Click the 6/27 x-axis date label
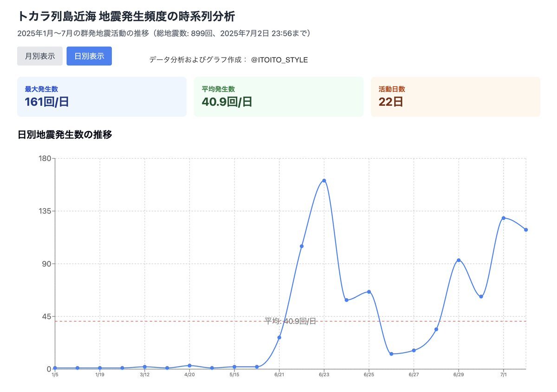557x392 pixels. coord(414,374)
